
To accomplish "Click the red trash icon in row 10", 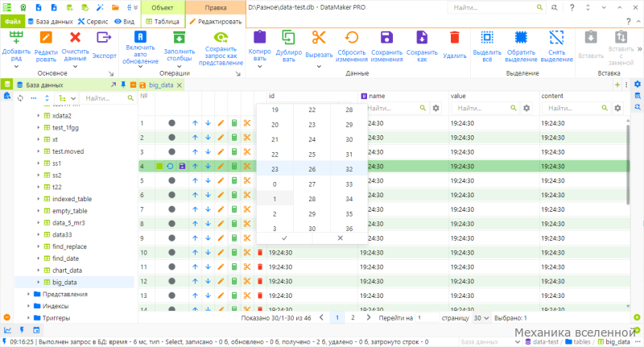I will (260, 253).
